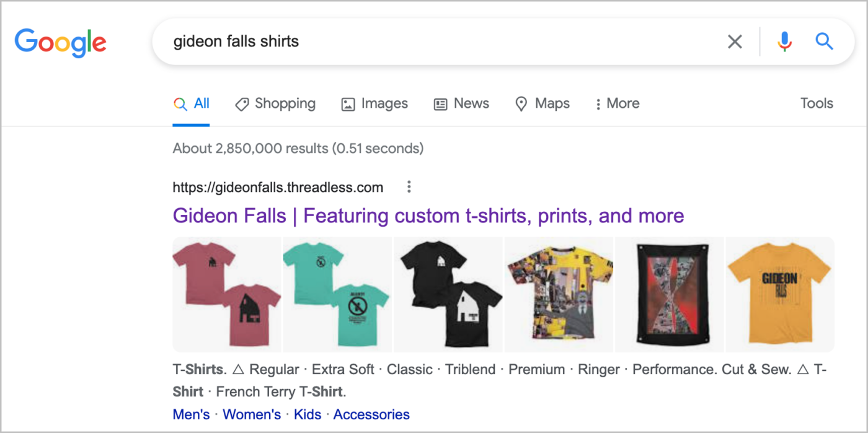Open the yellow Gideon Falls shirt thumbnail
This screenshot has height=433, width=868.
click(x=779, y=294)
